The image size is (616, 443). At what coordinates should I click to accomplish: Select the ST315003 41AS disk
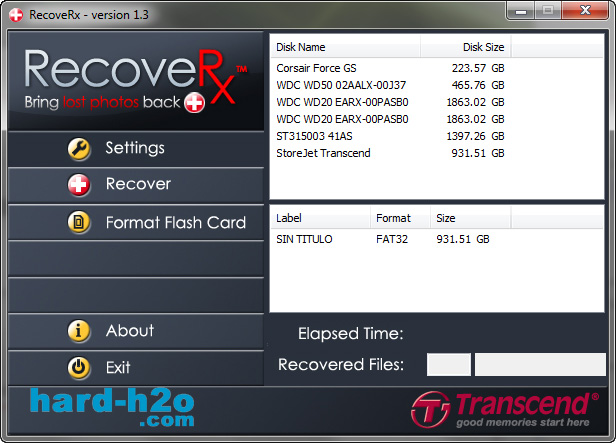[x=314, y=136]
